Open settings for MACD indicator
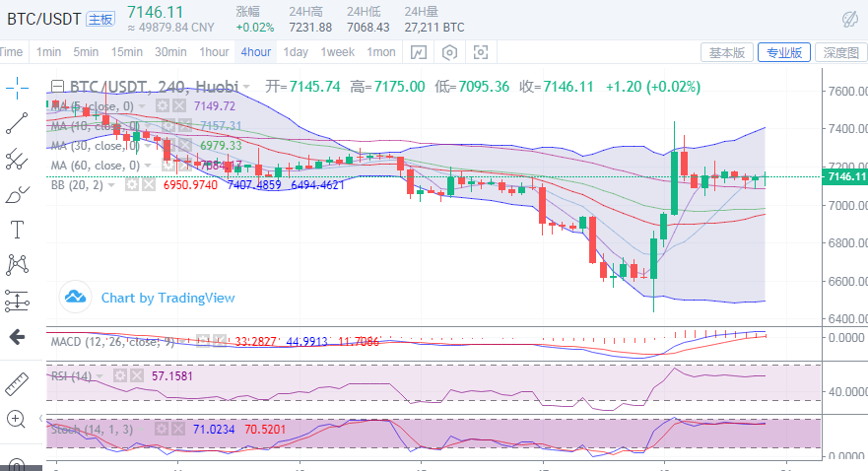 (x=203, y=341)
